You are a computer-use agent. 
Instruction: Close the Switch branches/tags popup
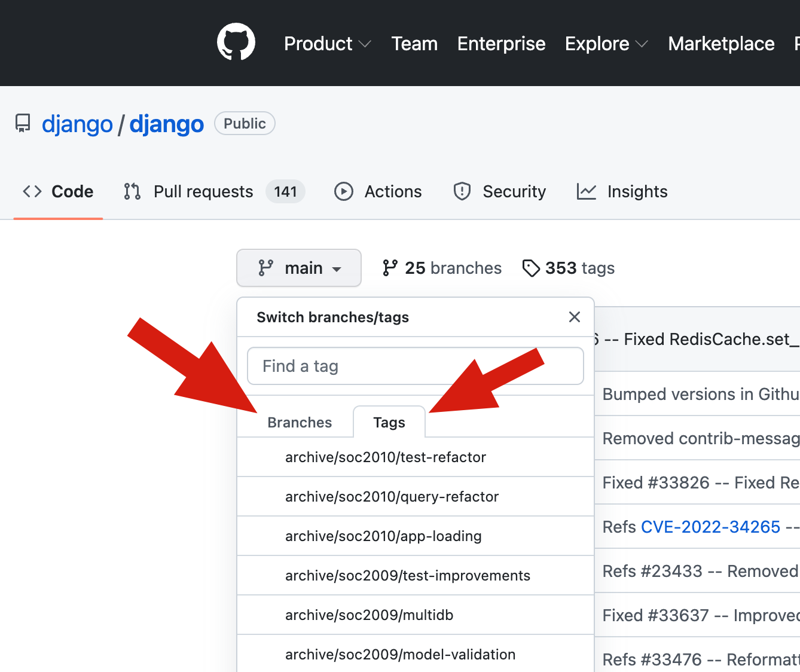tap(574, 317)
